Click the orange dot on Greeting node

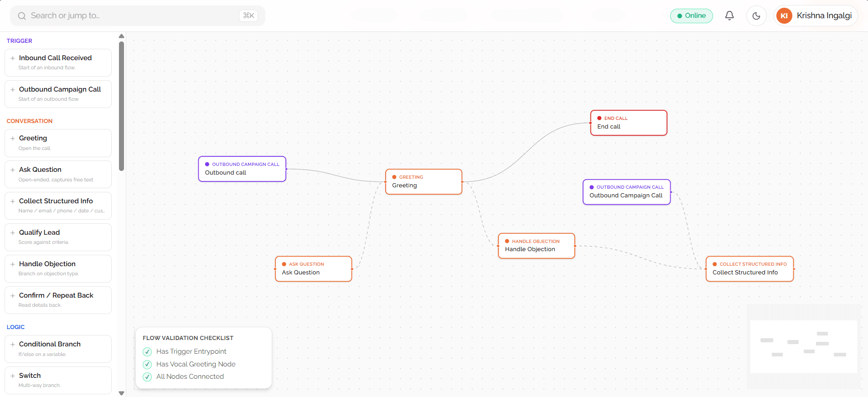pyautogui.click(x=394, y=177)
